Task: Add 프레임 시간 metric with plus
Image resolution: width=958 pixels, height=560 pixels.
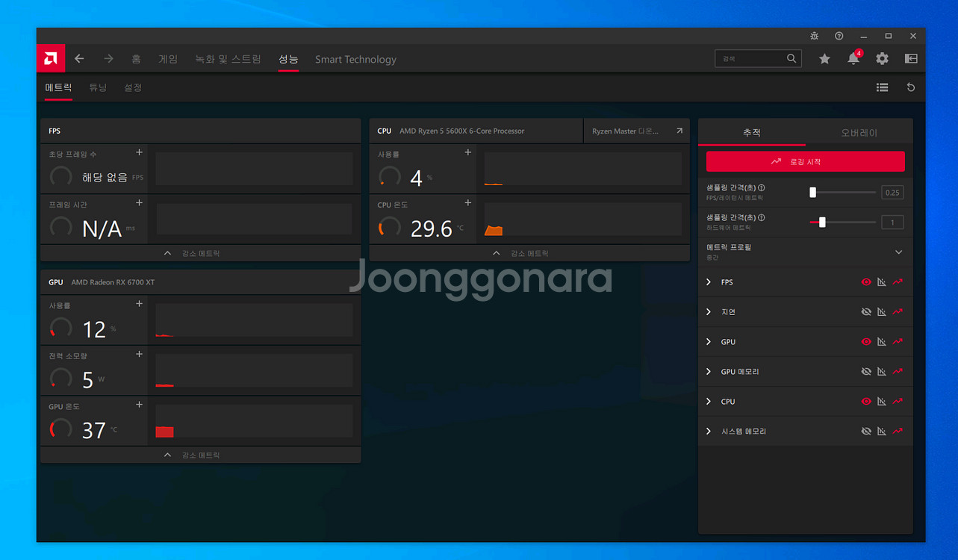Action: pyautogui.click(x=139, y=203)
